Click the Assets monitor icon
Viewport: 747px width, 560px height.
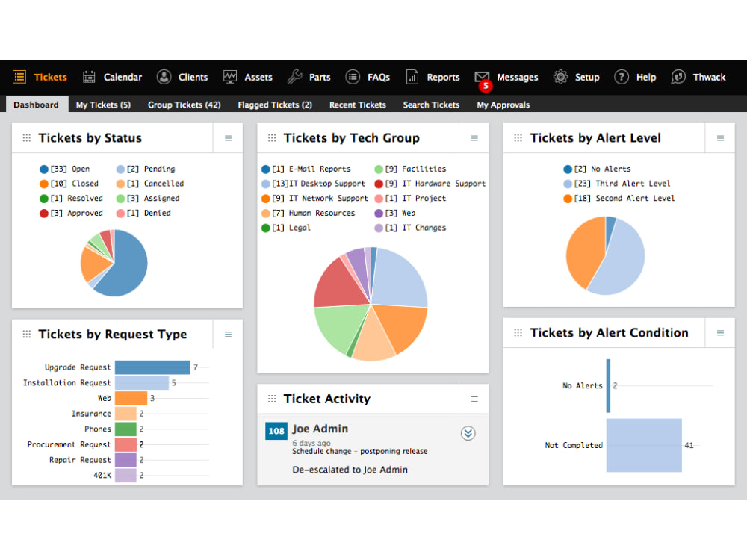[x=230, y=77]
